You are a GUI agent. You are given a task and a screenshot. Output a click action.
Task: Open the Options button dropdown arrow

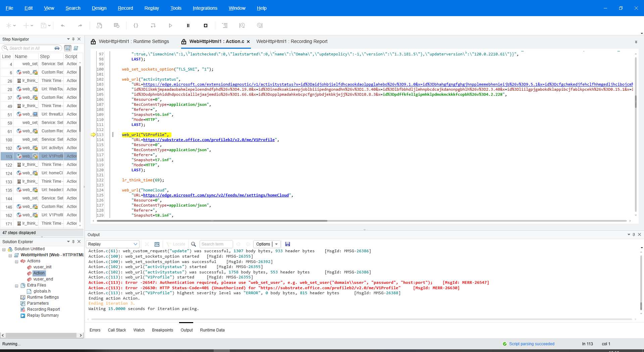pyautogui.click(x=276, y=244)
